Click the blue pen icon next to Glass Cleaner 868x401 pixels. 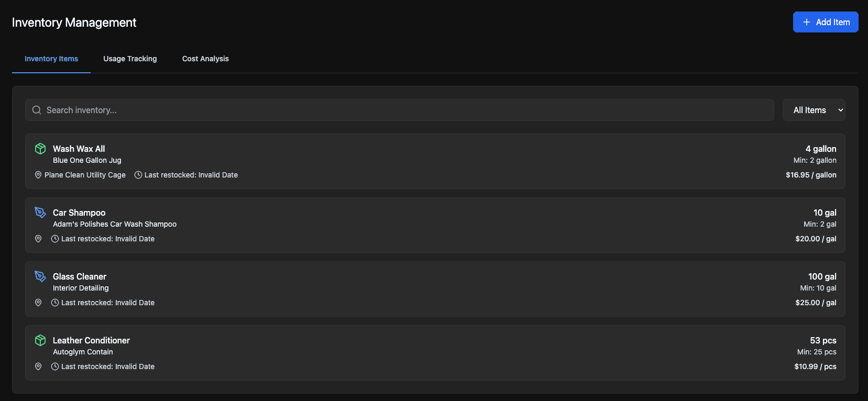coord(40,276)
